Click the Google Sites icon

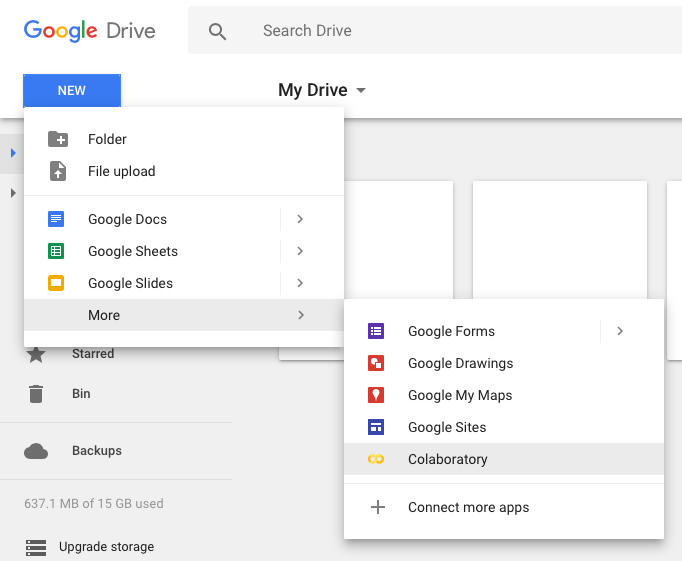(376, 427)
